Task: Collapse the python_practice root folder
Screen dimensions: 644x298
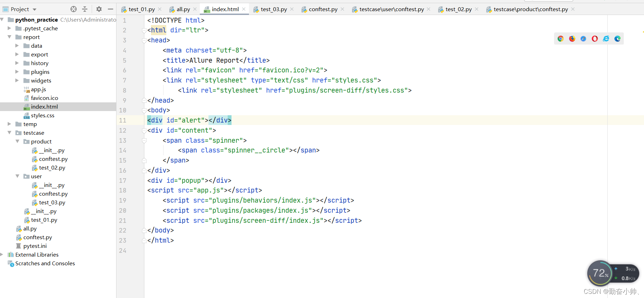Action: click(x=2, y=19)
